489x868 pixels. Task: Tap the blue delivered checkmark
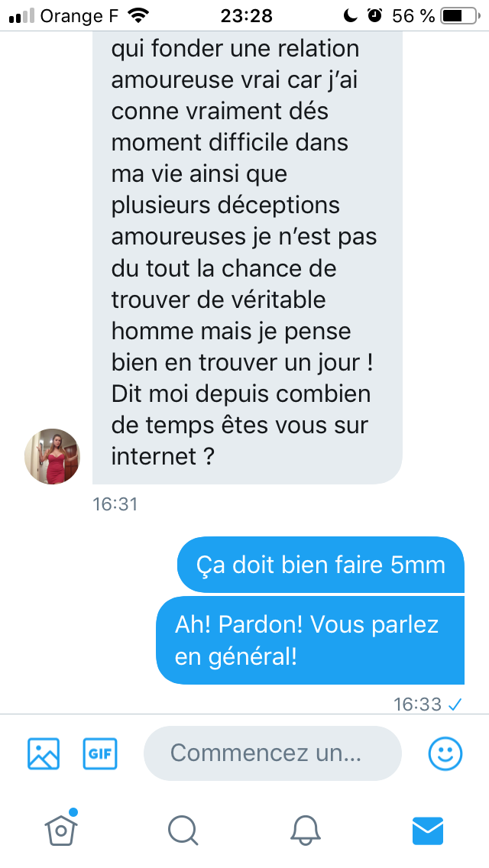pos(455,704)
